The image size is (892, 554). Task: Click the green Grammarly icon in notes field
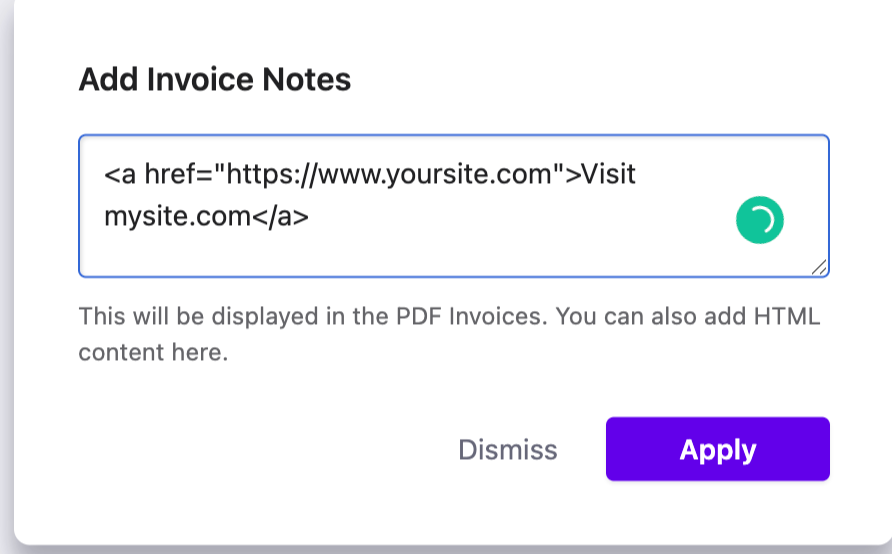[x=759, y=220]
